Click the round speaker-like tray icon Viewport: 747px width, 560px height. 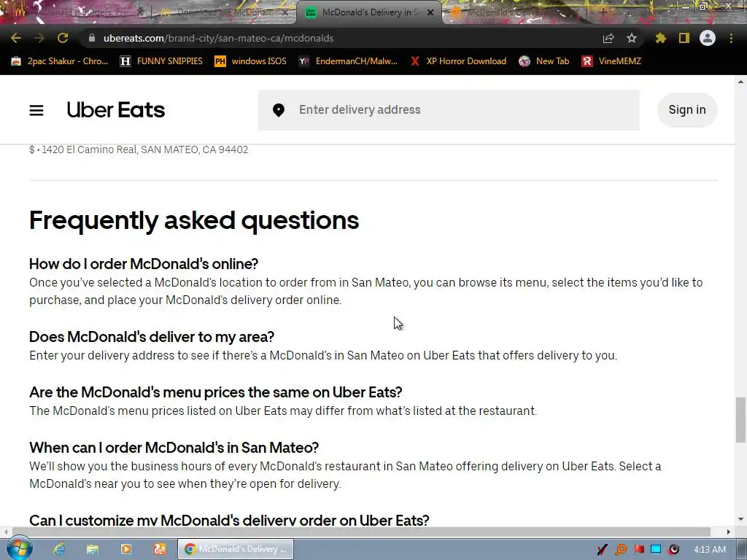pos(673,550)
